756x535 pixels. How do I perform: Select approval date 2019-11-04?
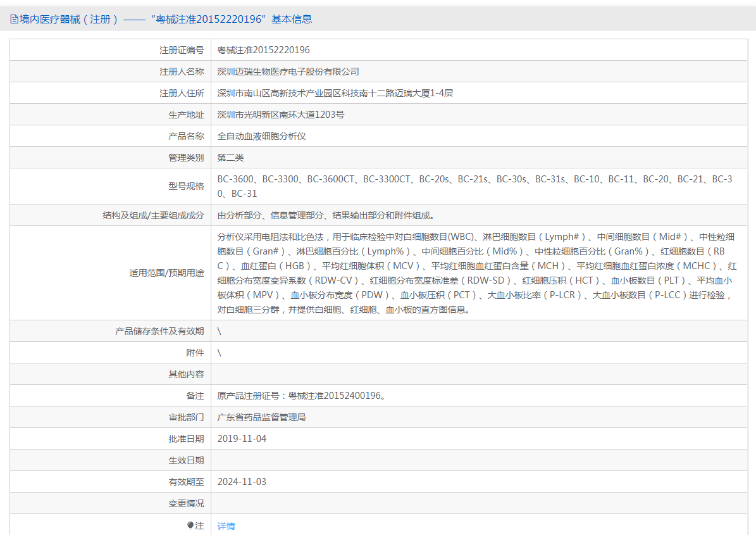click(242, 439)
